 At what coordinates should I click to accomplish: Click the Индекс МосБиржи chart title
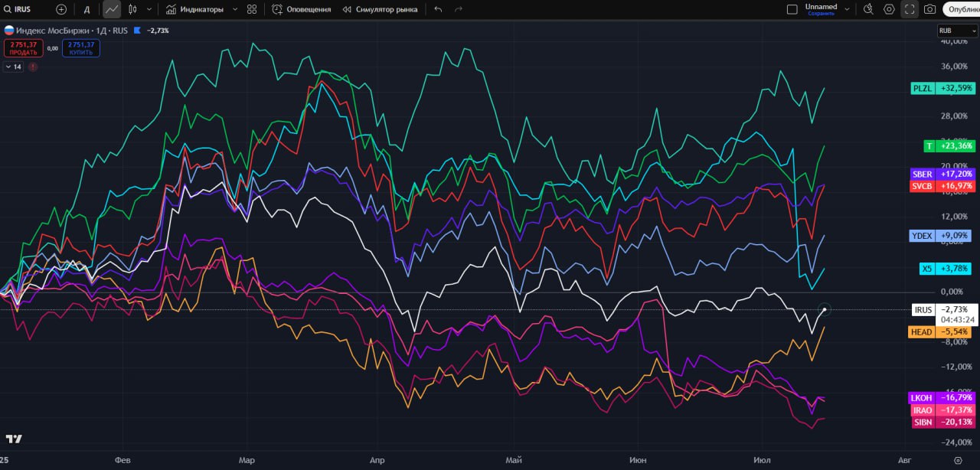pos(51,31)
